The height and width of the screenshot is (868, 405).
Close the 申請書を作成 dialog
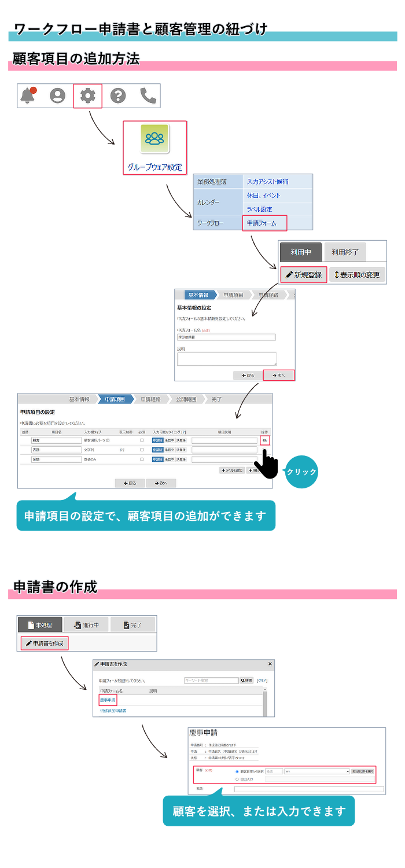click(270, 664)
